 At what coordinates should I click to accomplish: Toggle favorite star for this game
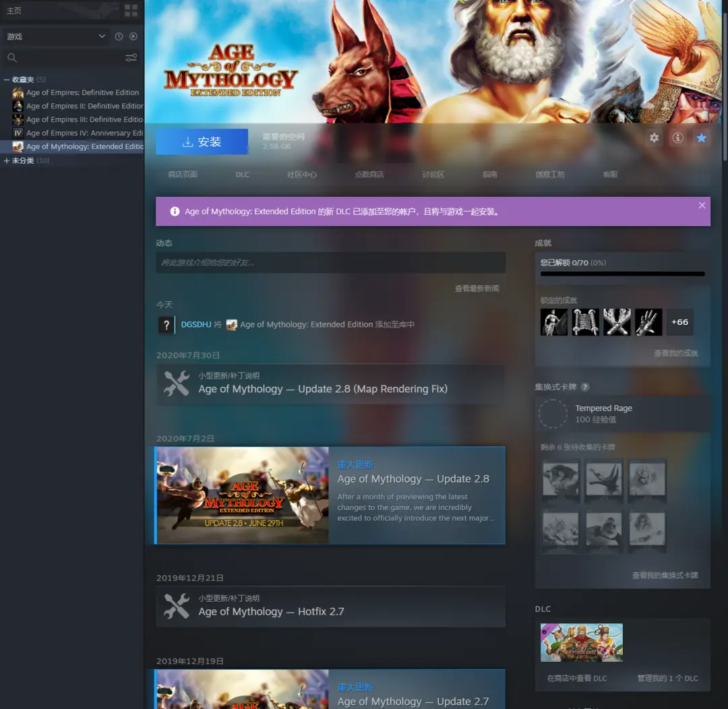click(x=701, y=137)
